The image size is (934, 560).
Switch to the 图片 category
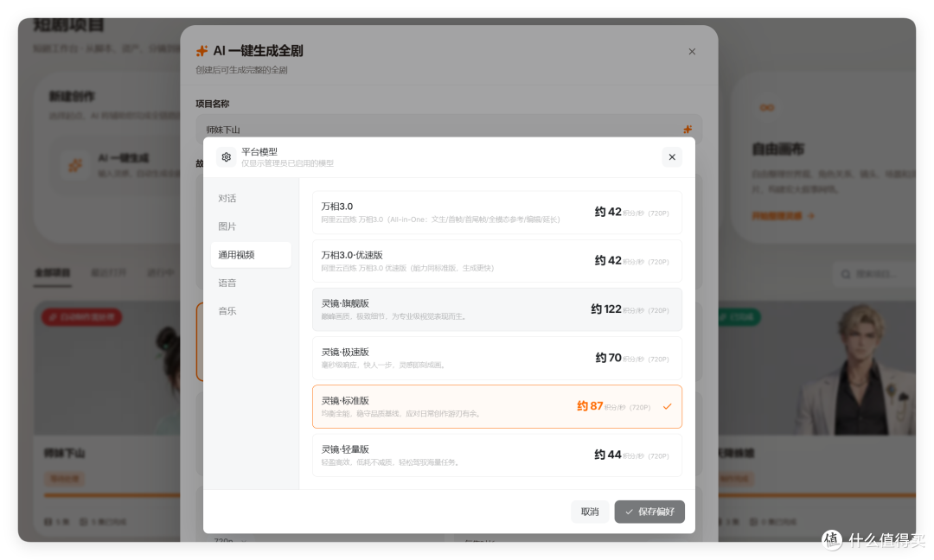click(251, 226)
